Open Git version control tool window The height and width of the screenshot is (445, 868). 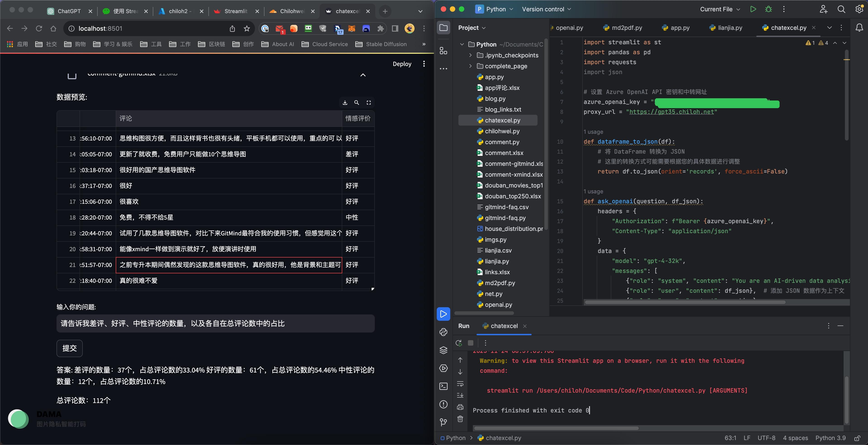pyautogui.click(x=443, y=422)
